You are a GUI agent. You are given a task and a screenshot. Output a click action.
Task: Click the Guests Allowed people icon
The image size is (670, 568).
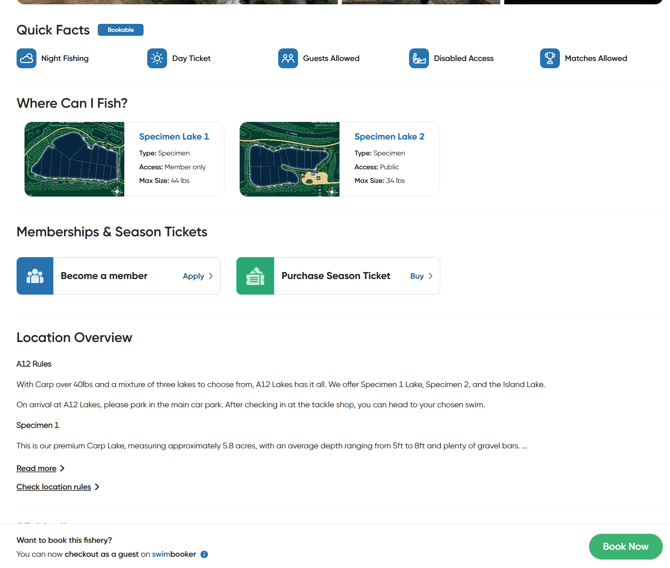(x=288, y=58)
